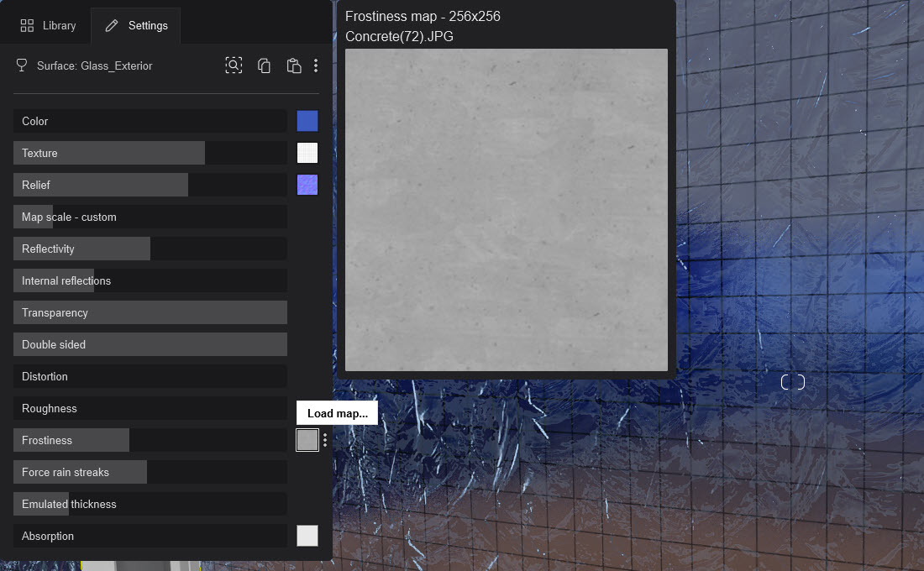Adjust the Frostiness slider
The width and height of the screenshot is (924, 571).
(150, 440)
